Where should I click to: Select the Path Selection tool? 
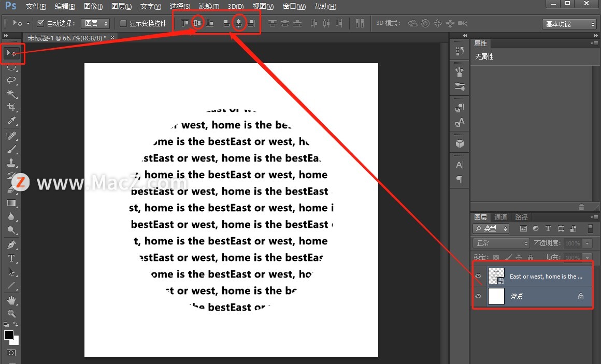click(x=11, y=272)
